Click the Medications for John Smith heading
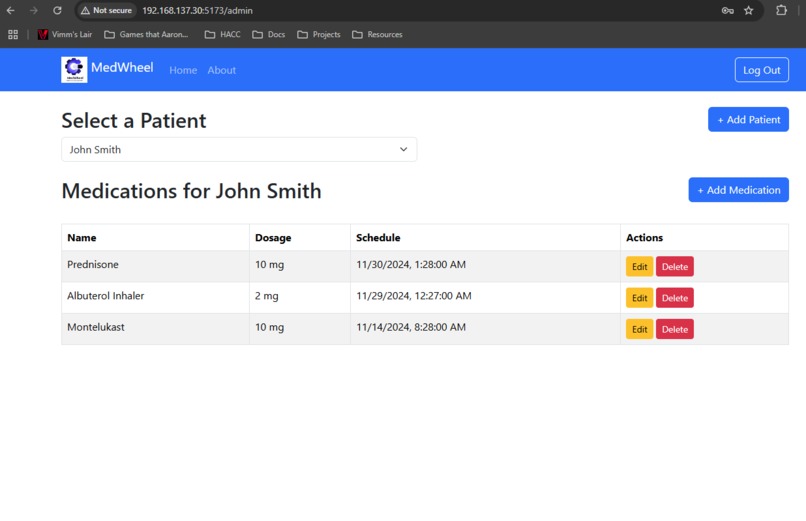The height and width of the screenshot is (521, 806). pos(191,191)
